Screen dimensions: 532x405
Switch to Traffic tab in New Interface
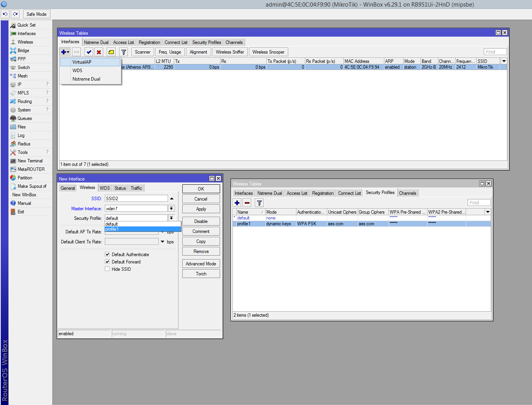point(136,188)
